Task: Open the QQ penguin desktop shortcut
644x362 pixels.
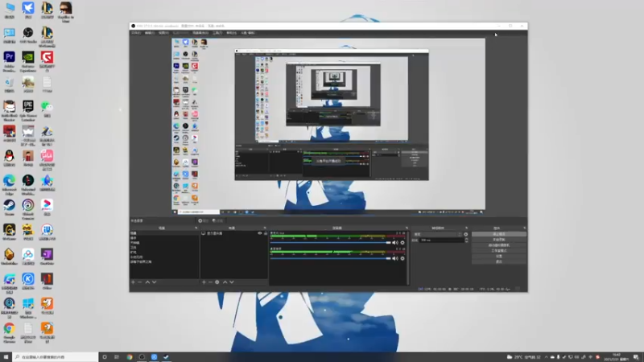Action: [10, 158]
